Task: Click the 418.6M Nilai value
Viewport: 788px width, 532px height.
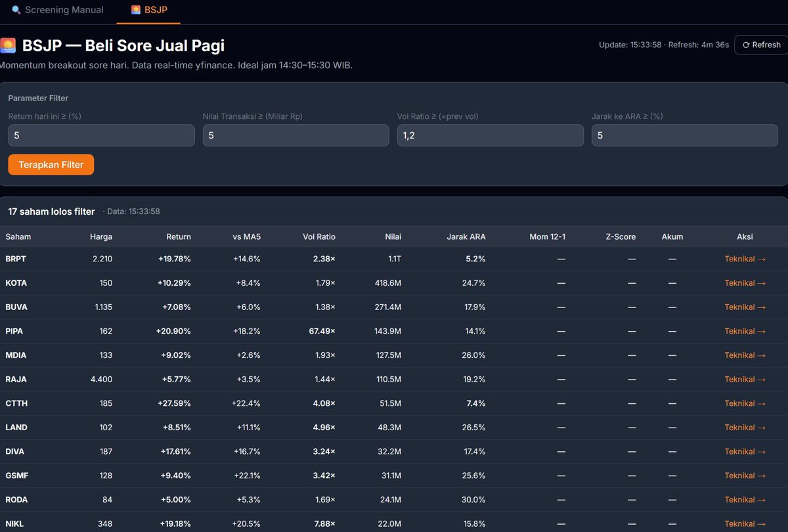Action: (387, 283)
